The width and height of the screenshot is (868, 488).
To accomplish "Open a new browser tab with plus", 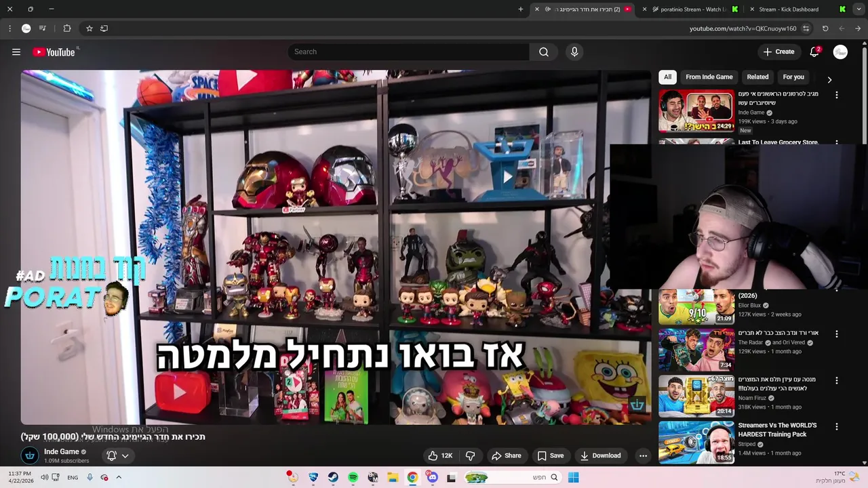I will coord(521,9).
